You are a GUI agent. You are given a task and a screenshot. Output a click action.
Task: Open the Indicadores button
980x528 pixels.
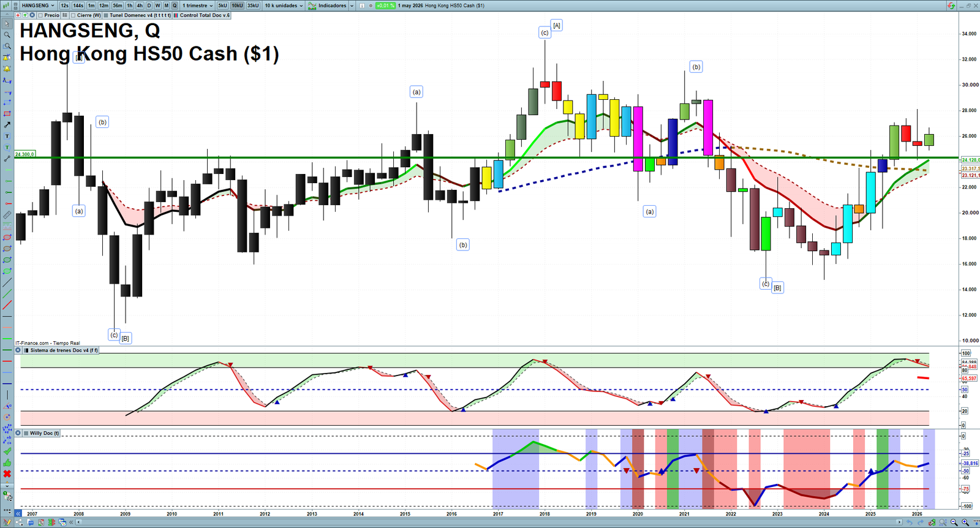coord(328,6)
